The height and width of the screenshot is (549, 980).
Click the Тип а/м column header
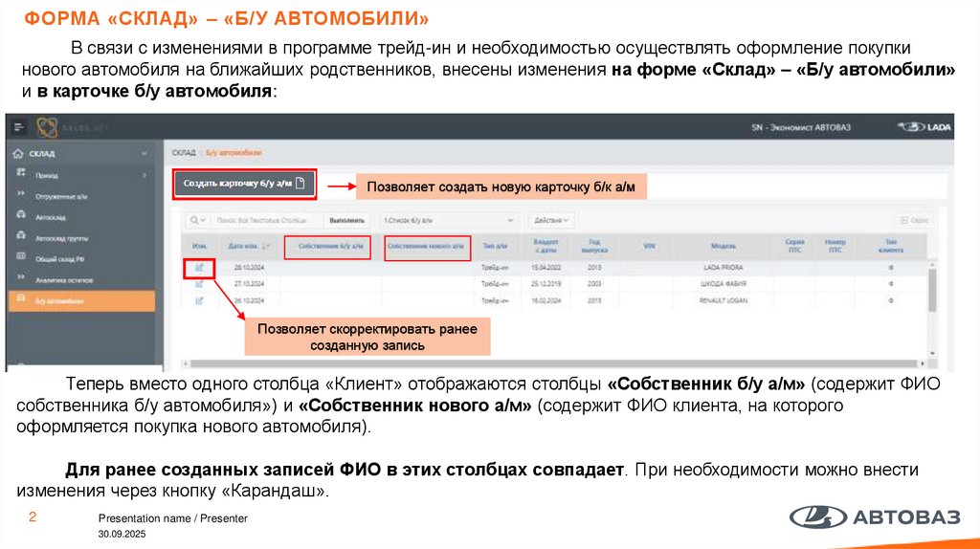tap(495, 246)
